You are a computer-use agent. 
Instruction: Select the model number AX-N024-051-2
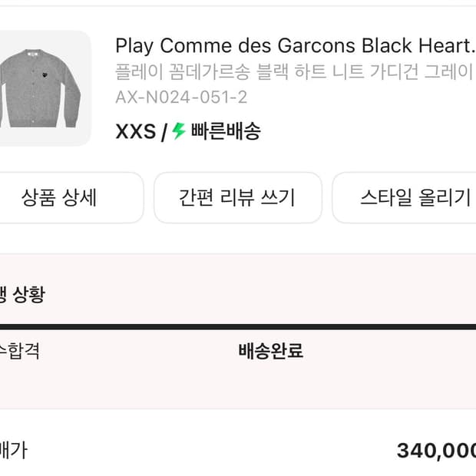(x=181, y=98)
